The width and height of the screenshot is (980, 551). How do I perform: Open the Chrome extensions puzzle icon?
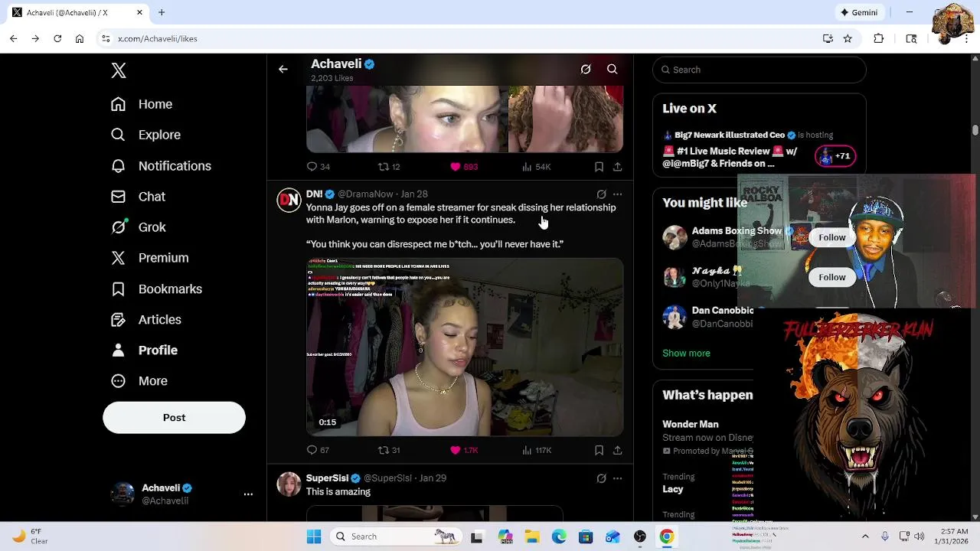[879, 38]
